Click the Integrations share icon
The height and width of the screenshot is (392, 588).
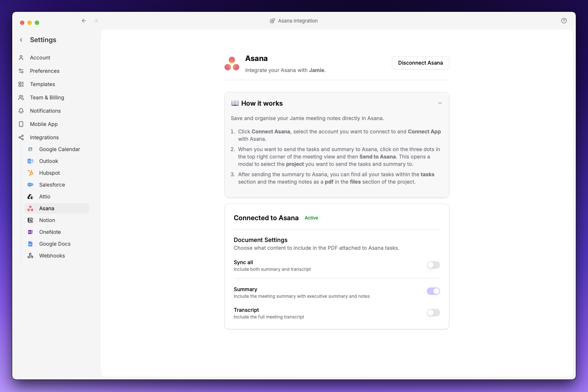(x=21, y=137)
